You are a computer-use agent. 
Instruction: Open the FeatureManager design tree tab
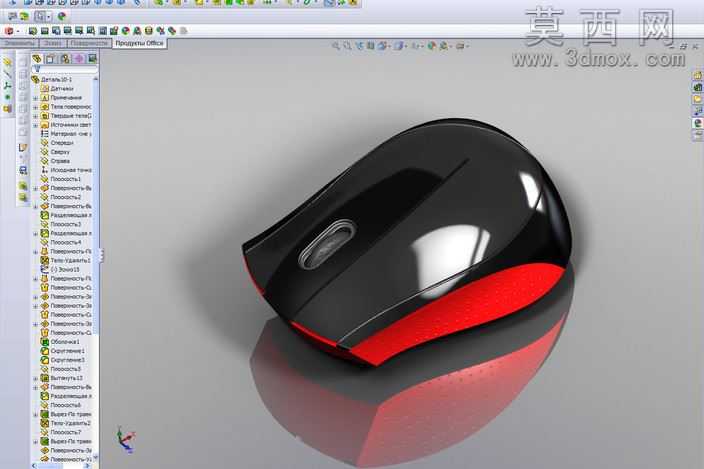[37, 59]
